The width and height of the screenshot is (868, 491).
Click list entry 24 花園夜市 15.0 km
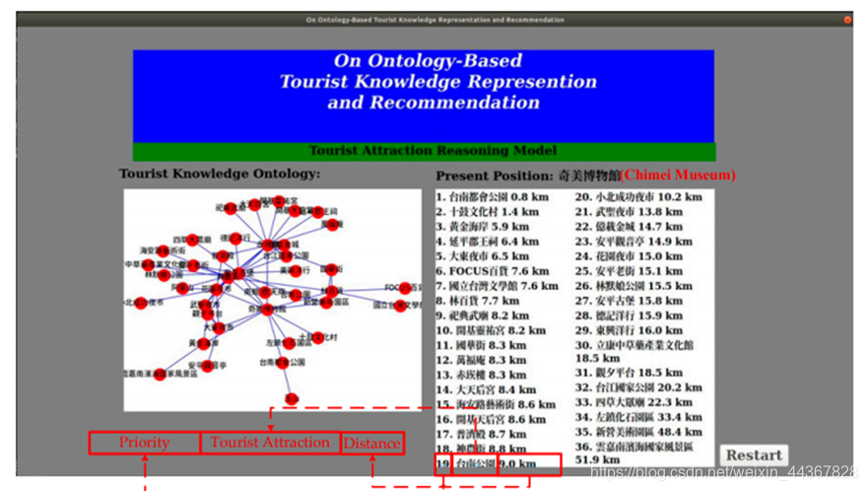629,256
